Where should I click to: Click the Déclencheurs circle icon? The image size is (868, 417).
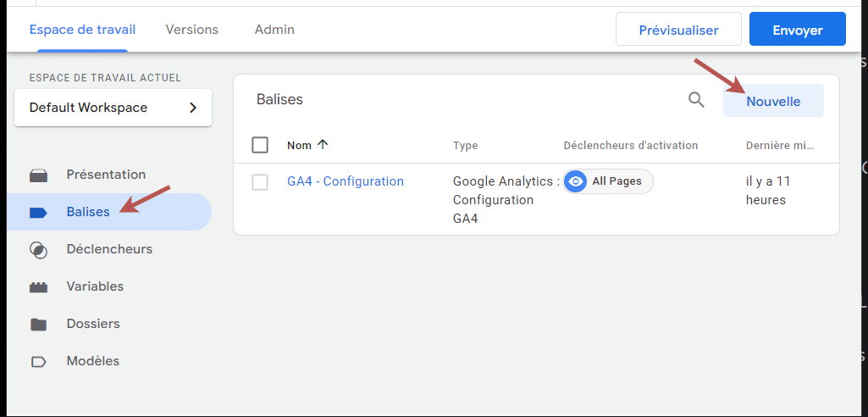38,250
